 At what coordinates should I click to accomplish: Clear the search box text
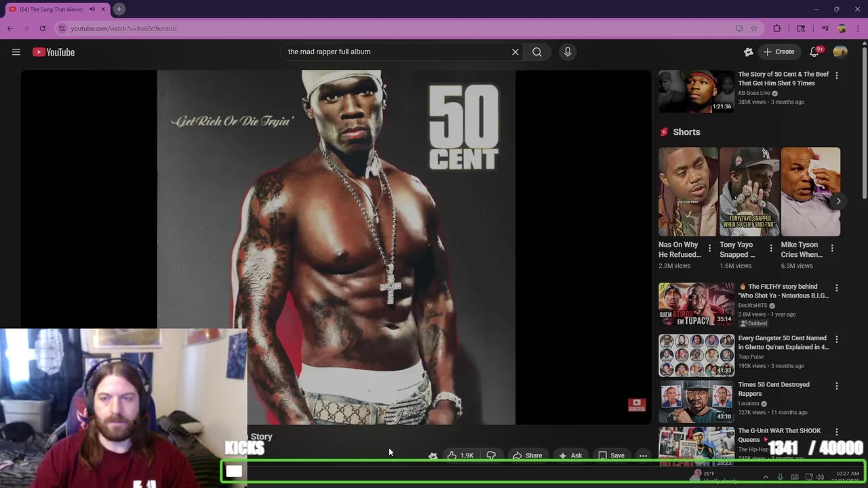tap(515, 52)
